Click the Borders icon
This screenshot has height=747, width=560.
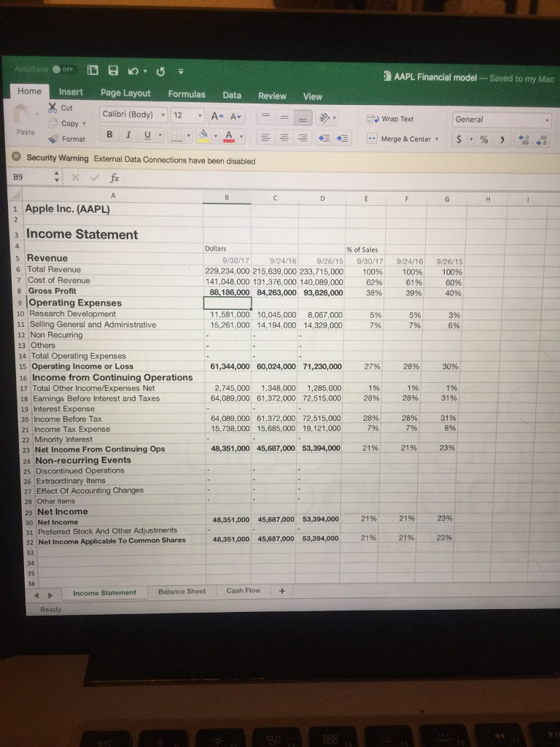[176, 136]
